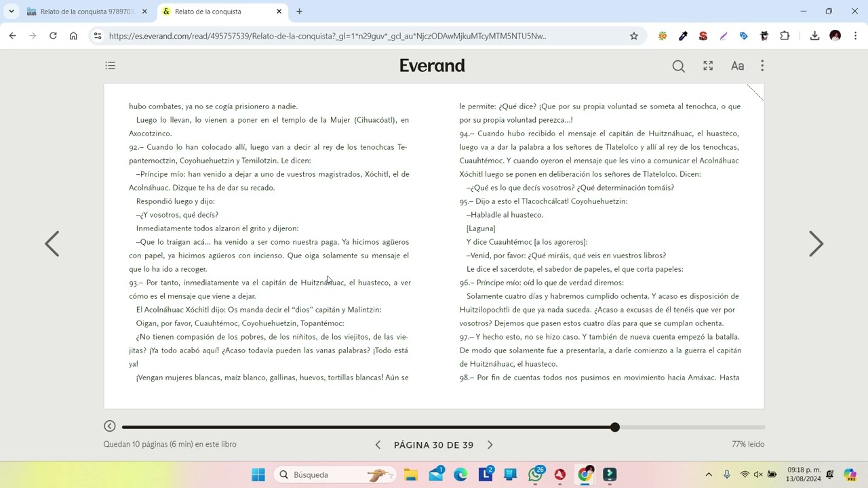Click the small previous-page chevron near page count
This screenshot has height=488, width=868.
pyautogui.click(x=378, y=445)
